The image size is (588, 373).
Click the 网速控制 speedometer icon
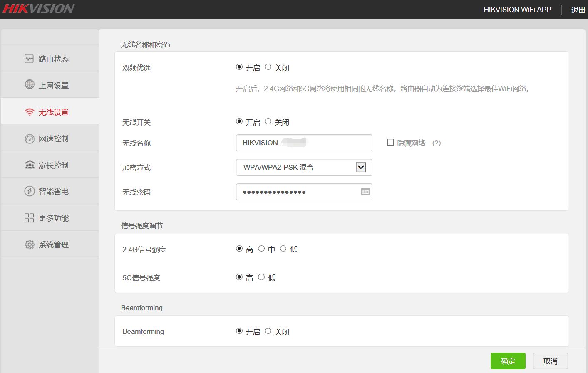point(30,138)
